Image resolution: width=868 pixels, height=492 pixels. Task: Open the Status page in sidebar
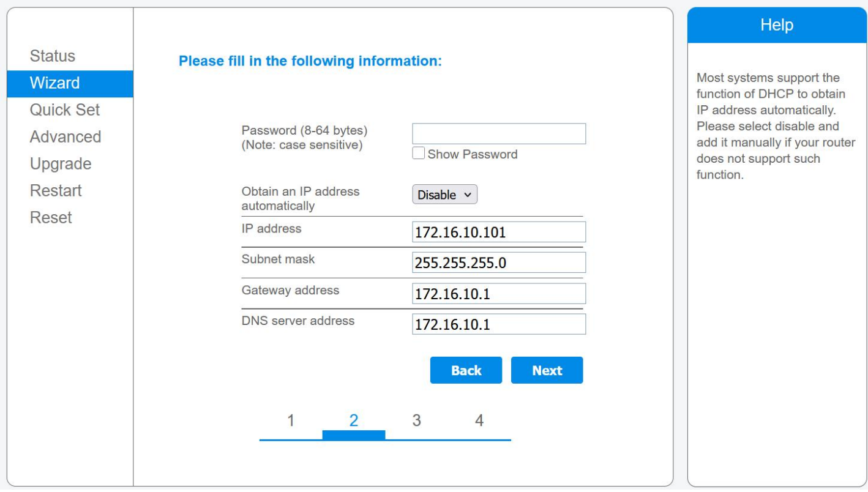[53, 56]
